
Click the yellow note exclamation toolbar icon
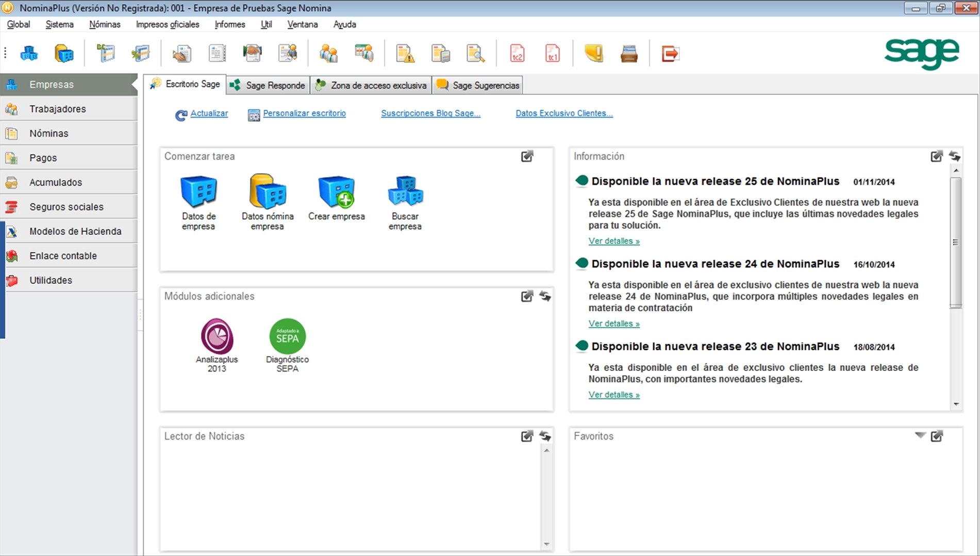(593, 54)
